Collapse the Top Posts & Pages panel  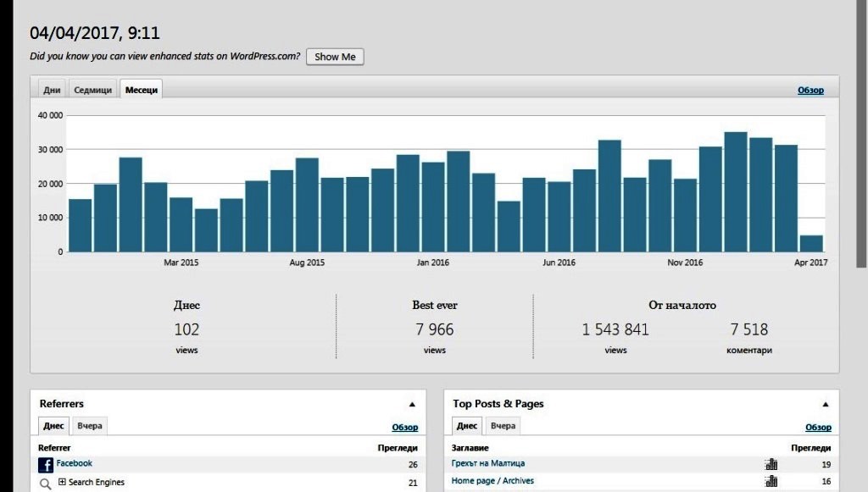click(826, 405)
